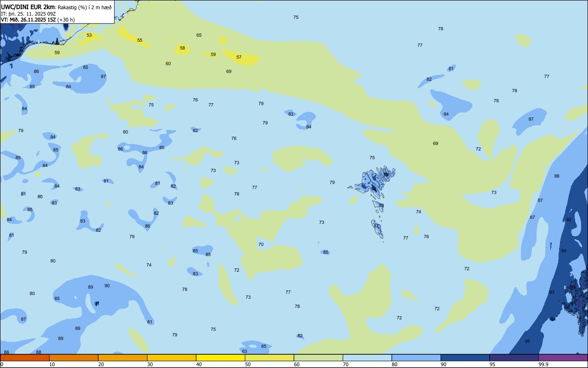The height and width of the screenshot is (368, 588).
Task: Click the '99.9' legend tick label
Action: click(x=543, y=364)
